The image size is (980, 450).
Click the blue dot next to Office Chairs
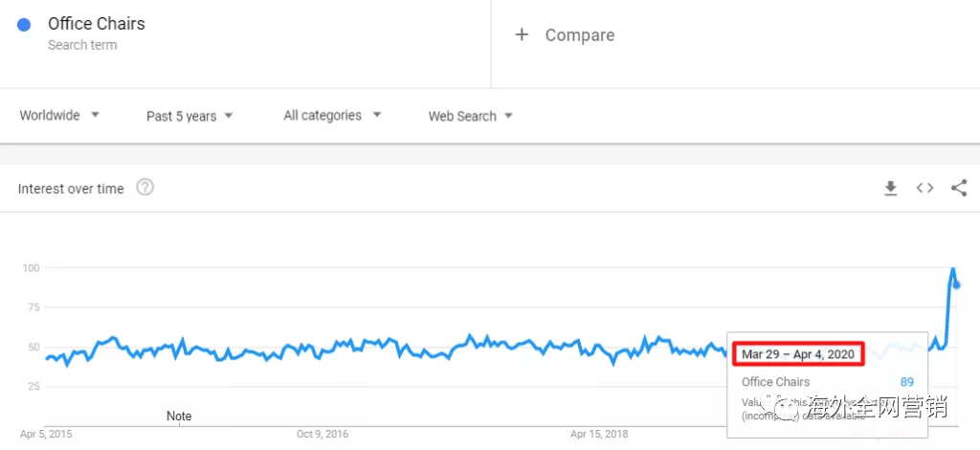click(x=24, y=26)
